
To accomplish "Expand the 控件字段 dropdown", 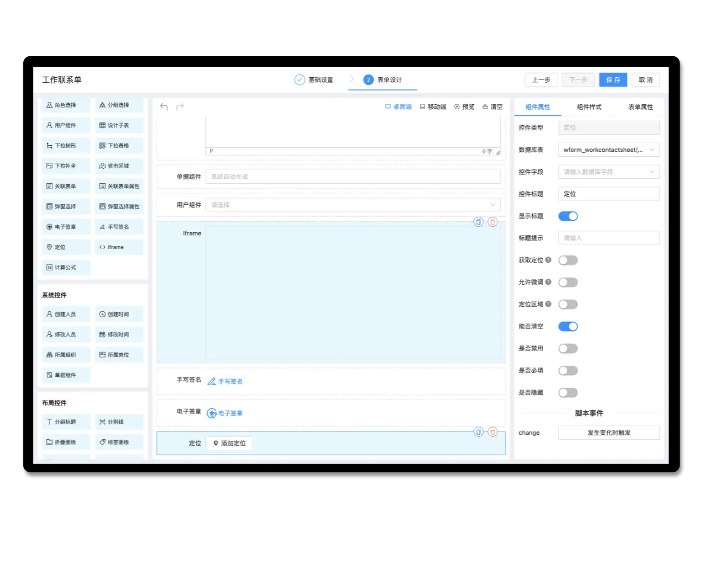I will coord(609,172).
